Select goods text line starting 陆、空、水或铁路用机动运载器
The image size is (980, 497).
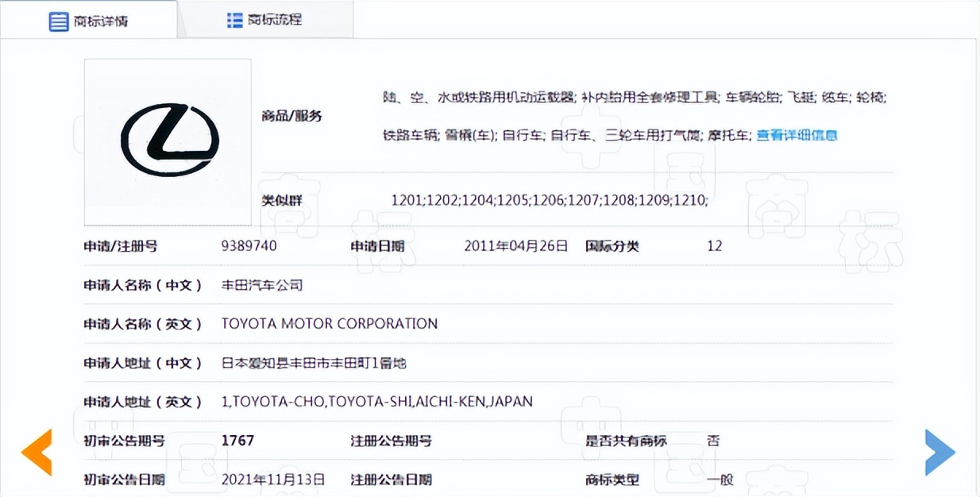[x=635, y=98]
